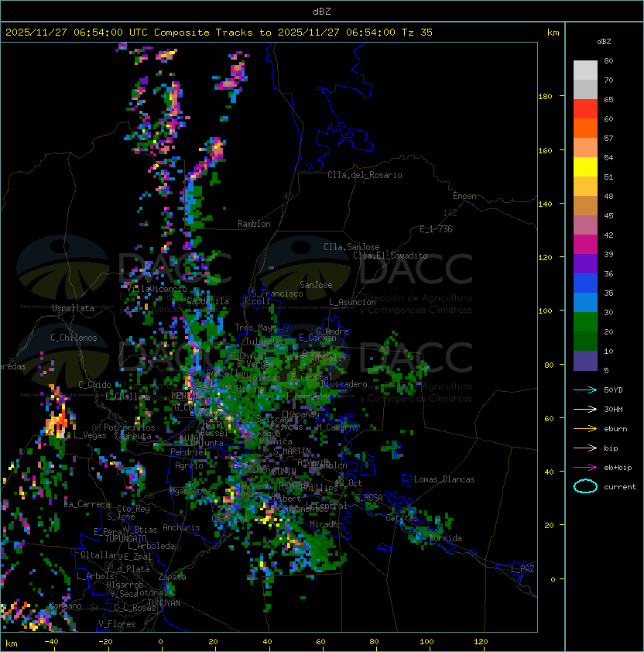Click the 'Perdriel' map label
Screen dimensions: 644x652
[x=188, y=452]
